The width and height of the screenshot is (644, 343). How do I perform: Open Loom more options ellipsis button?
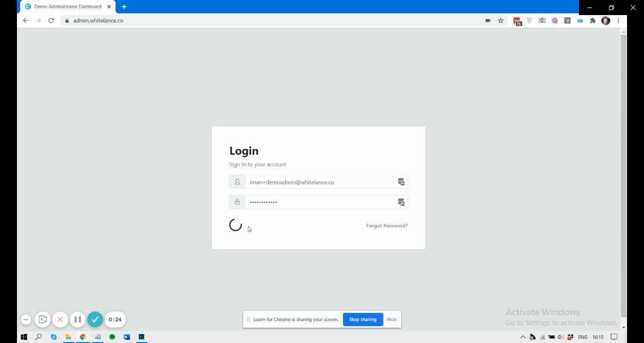point(26,319)
